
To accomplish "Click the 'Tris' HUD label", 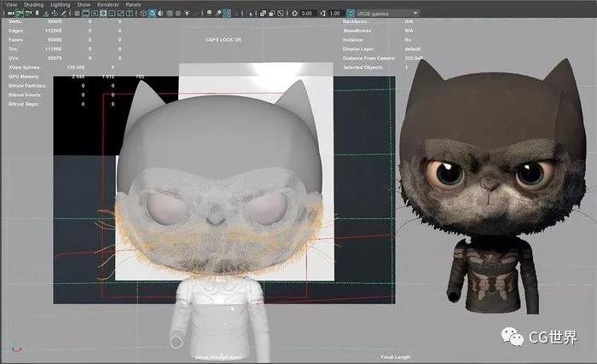I will point(14,49).
